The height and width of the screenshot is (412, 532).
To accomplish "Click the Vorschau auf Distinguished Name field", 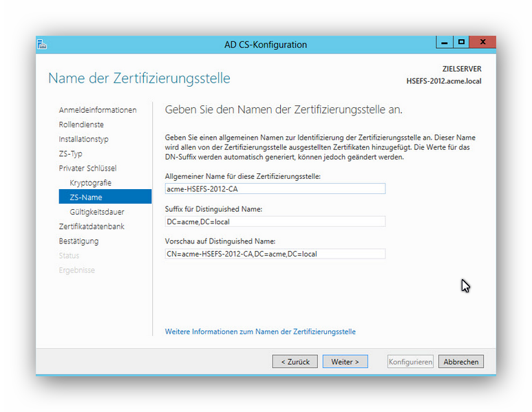I will 275,253.
